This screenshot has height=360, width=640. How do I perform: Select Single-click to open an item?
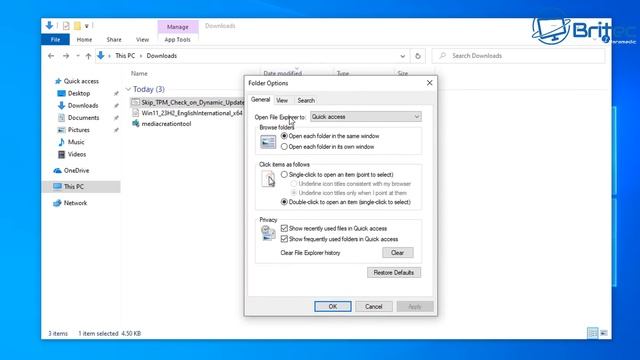[284, 174]
